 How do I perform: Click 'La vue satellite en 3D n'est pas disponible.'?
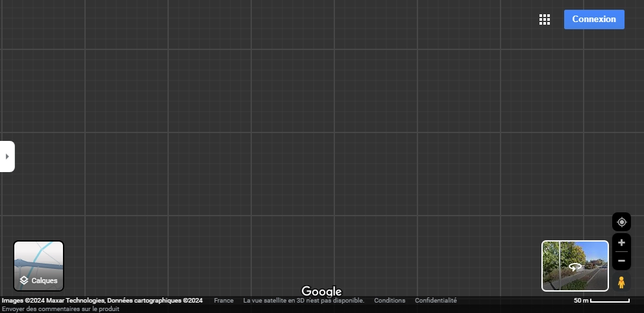pyautogui.click(x=304, y=301)
